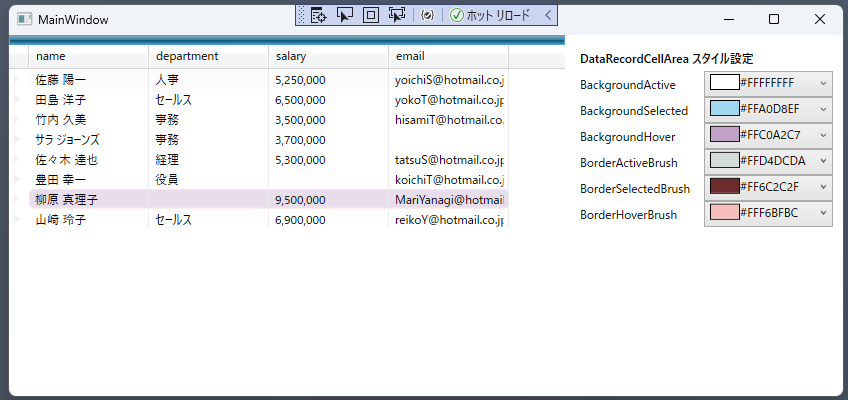The image size is (848, 400).
Task: Select the 柳原 真理子 name cell
Action: (x=89, y=200)
